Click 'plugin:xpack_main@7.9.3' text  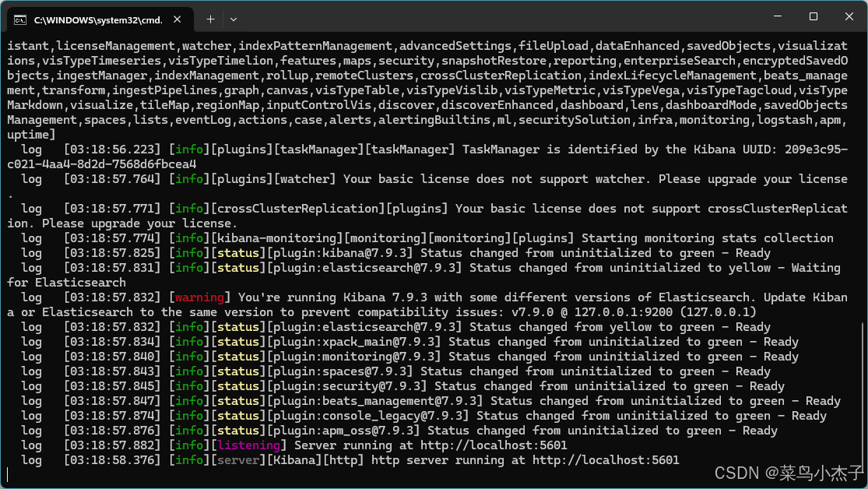pos(353,342)
